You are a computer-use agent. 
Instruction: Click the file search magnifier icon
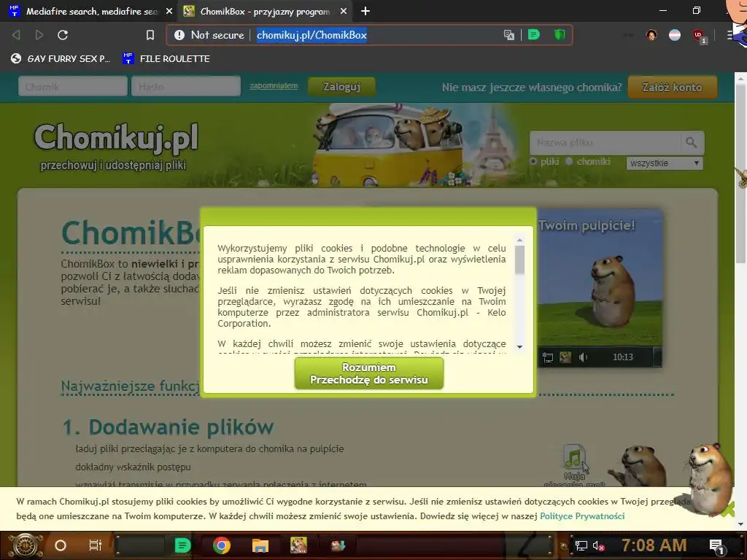tap(692, 142)
